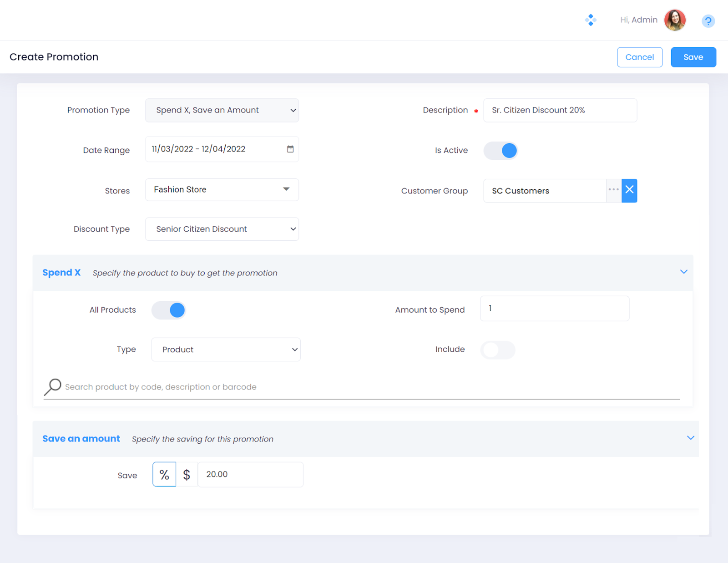This screenshot has width=728, height=563.
Task: Clear the SC Customers group selection
Action: (629, 190)
